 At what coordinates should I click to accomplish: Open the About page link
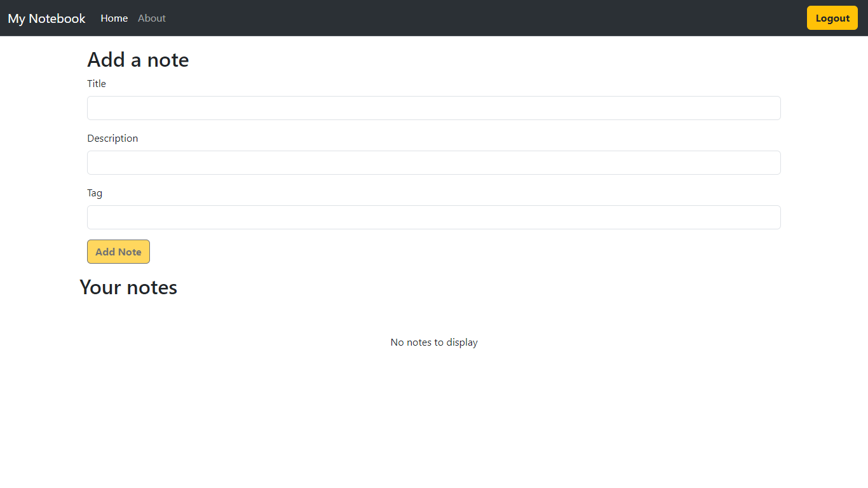(152, 18)
